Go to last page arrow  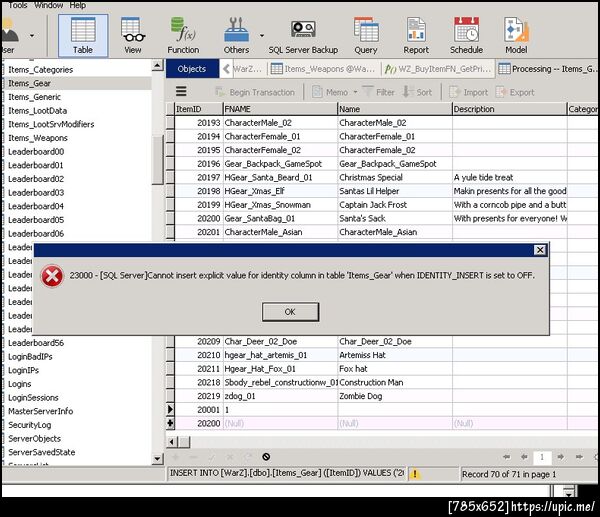click(579, 457)
